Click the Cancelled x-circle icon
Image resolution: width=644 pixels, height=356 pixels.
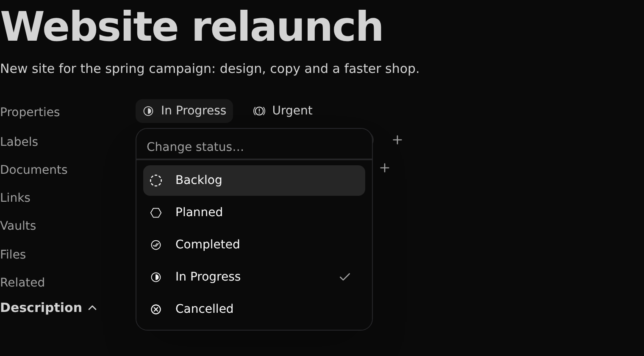point(156,309)
